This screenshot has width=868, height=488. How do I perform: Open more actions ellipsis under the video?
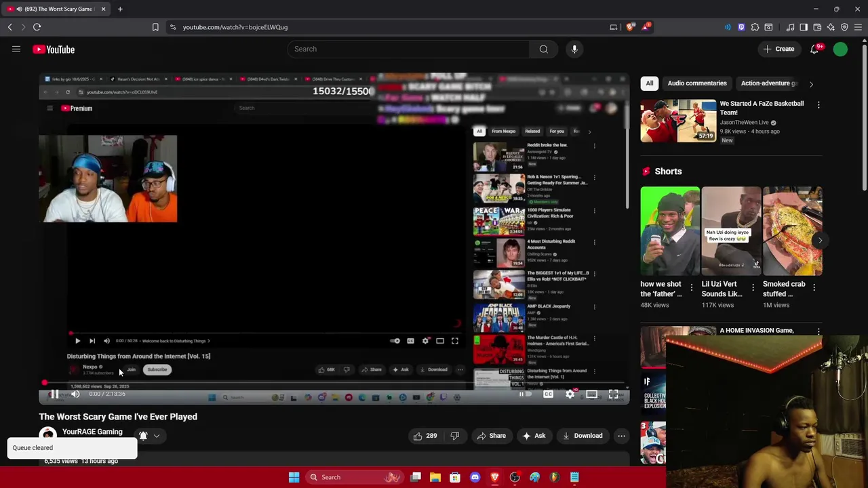point(621,436)
